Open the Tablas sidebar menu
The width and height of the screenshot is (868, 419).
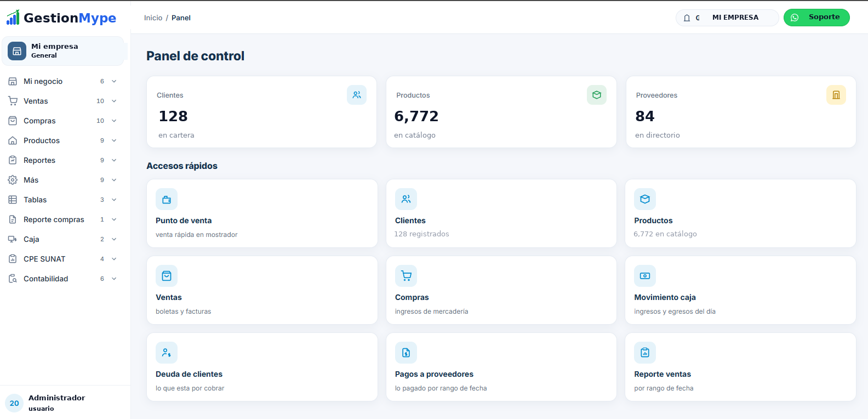pos(64,200)
